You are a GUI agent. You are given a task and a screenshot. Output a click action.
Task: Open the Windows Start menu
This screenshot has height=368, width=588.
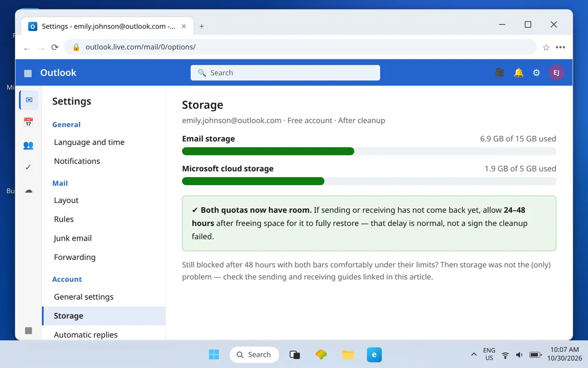214,354
